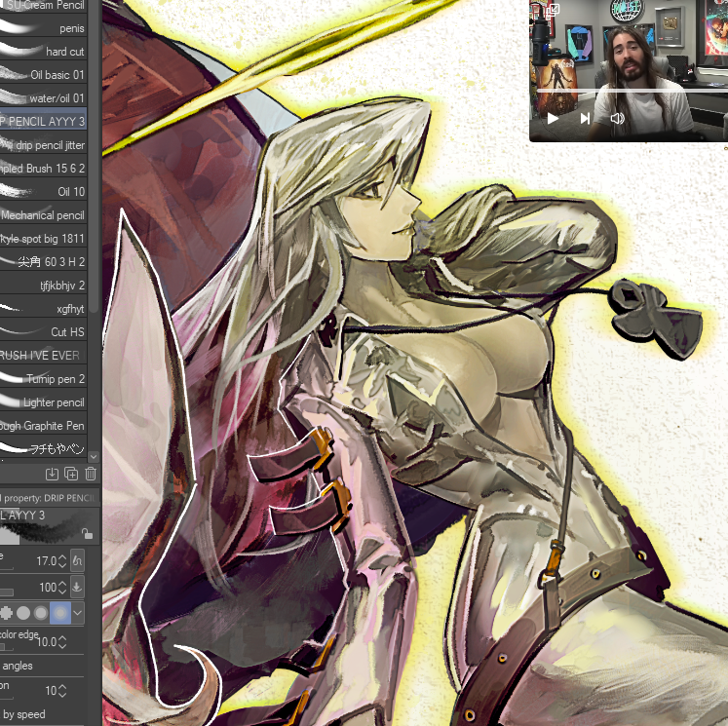The image size is (728, 726).
Task: Mute the mini player volume
Action: pyautogui.click(x=617, y=118)
